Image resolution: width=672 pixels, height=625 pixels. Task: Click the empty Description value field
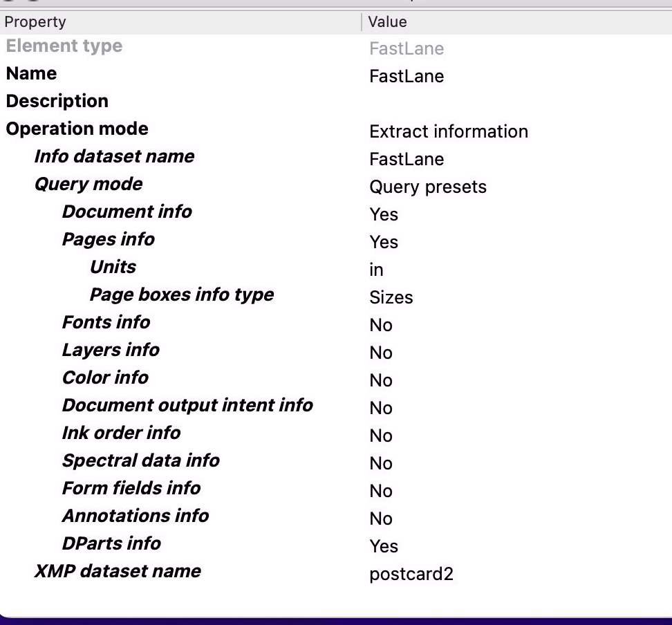[415, 104]
